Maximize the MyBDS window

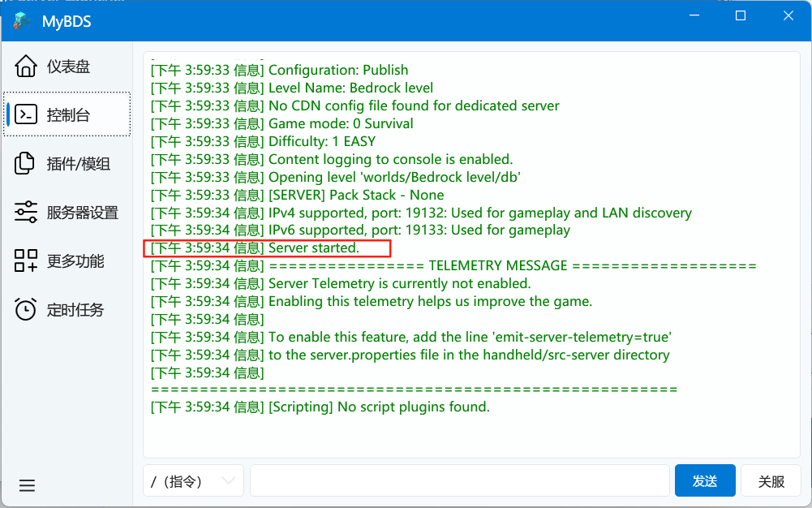[740, 16]
